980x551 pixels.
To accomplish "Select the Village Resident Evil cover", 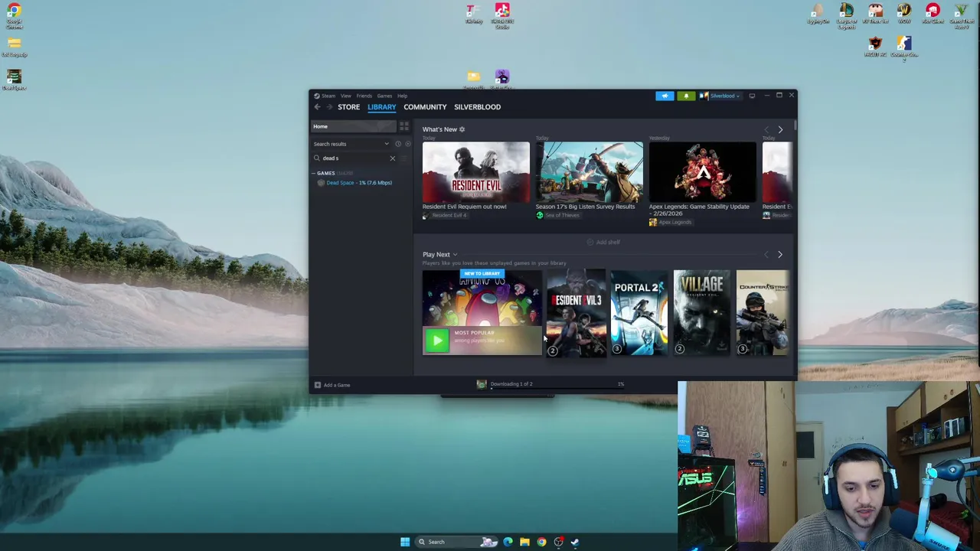I will pos(702,313).
